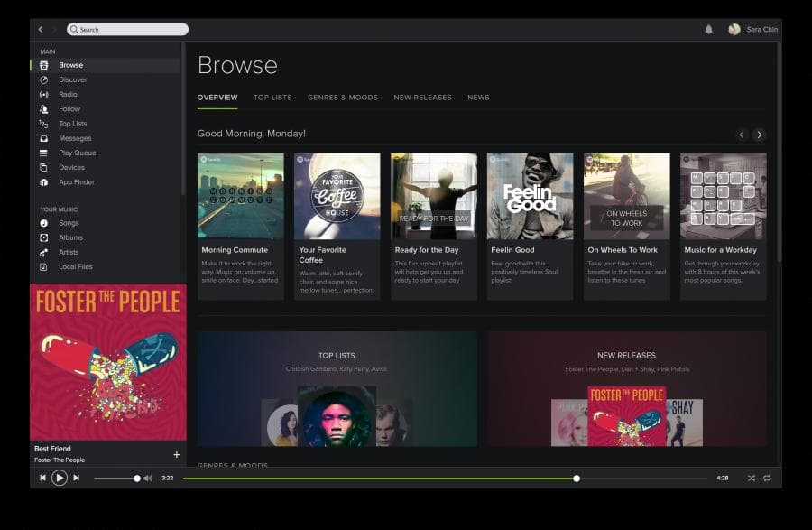The image size is (812, 530).
Task: Open the App Finder icon
Action: (x=44, y=182)
